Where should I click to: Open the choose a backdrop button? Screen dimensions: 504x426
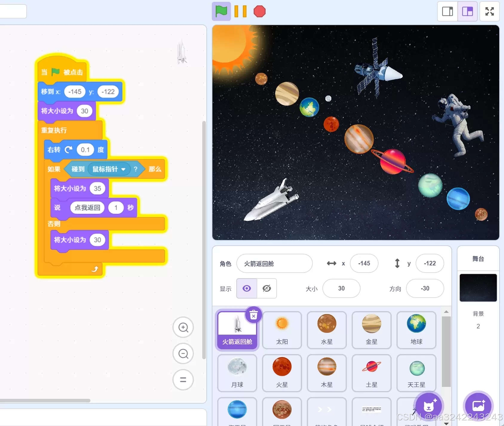[478, 406]
